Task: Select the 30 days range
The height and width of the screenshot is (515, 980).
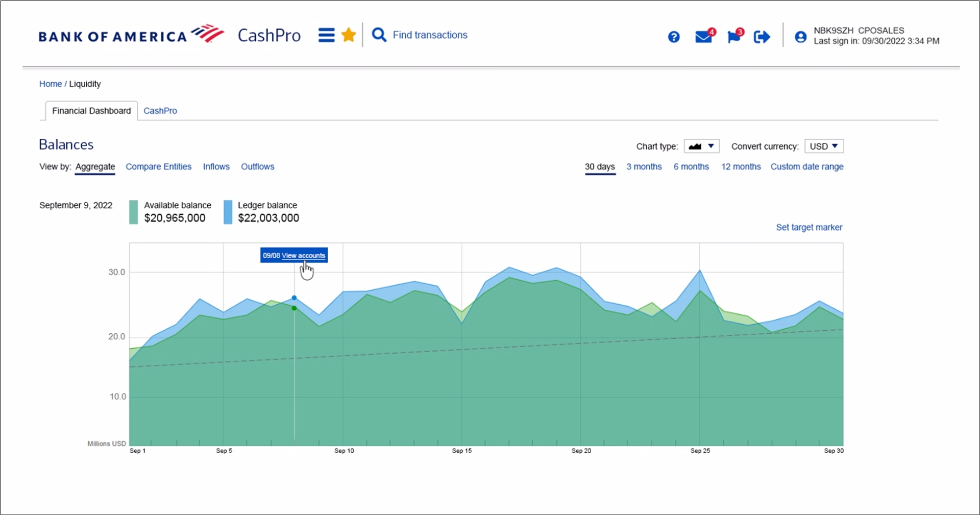Action: coord(600,166)
